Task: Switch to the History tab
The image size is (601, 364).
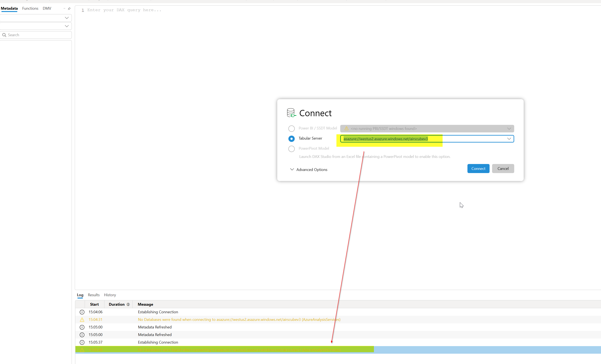Action: pyautogui.click(x=110, y=295)
